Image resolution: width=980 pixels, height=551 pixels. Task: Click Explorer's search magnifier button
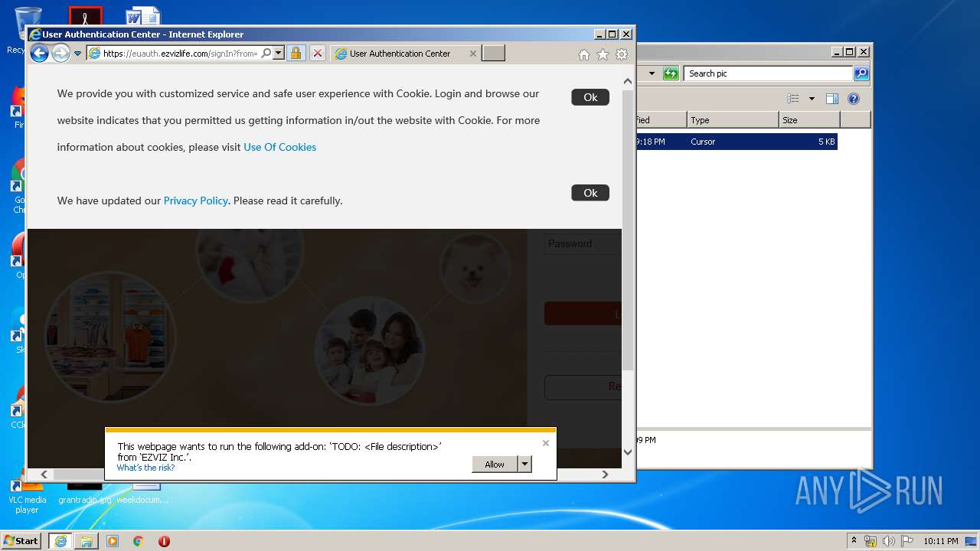pyautogui.click(x=861, y=73)
